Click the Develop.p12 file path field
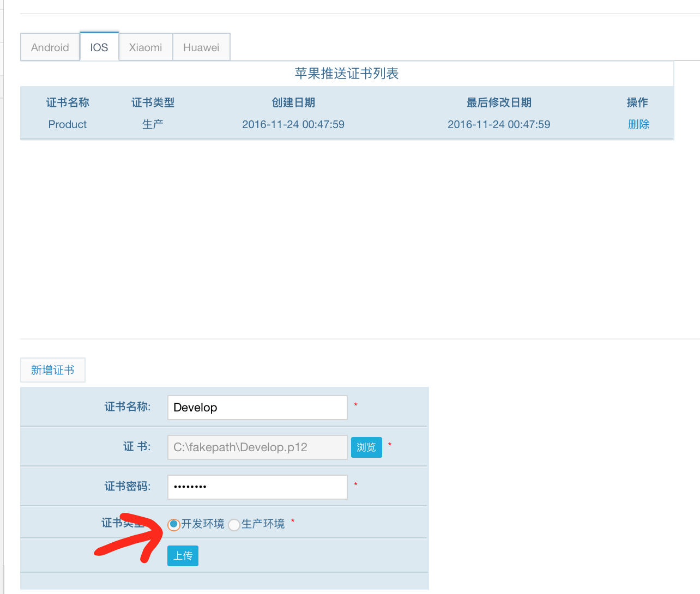The image size is (700, 594). click(257, 447)
